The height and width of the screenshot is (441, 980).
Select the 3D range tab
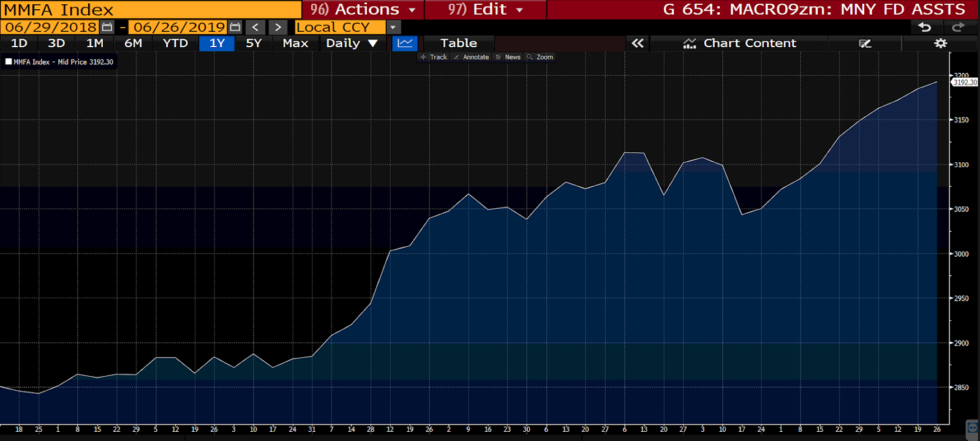tap(56, 43)
